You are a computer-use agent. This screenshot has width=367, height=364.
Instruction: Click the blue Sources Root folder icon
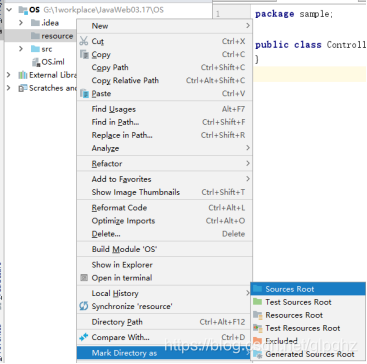click(257, 289)
